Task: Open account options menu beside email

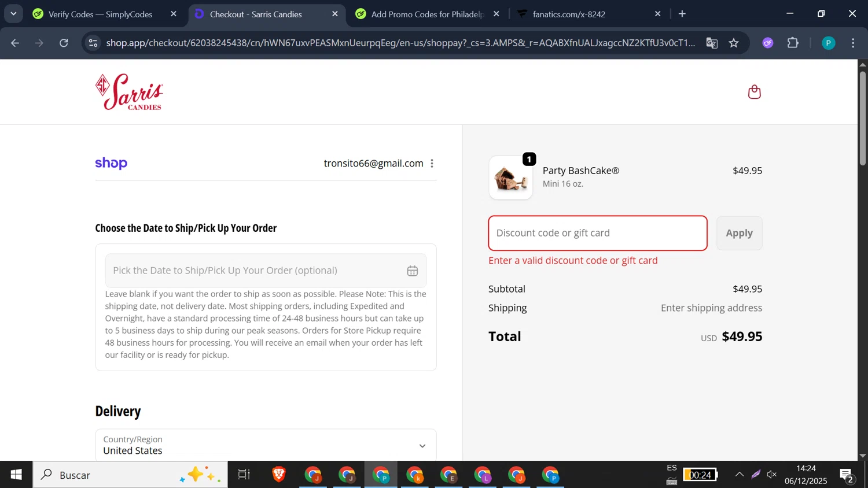Action: pyautogui.click(x=432, y=164)
